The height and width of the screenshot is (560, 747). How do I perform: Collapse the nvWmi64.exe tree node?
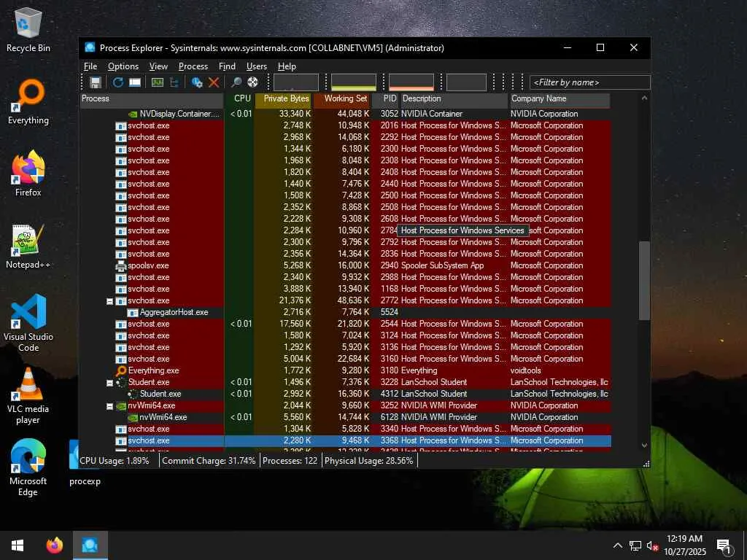pyautogui.click(x=109, y=405)
